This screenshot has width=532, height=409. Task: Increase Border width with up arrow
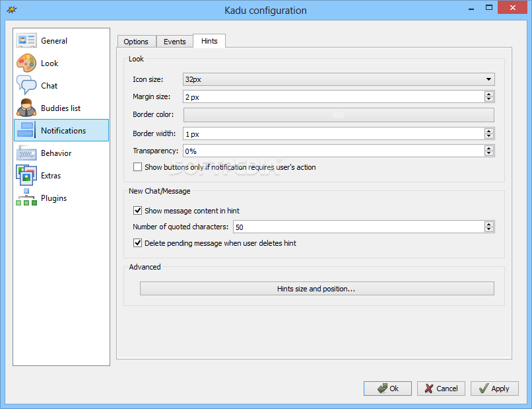pyautogui.click(x=489, y=131)
